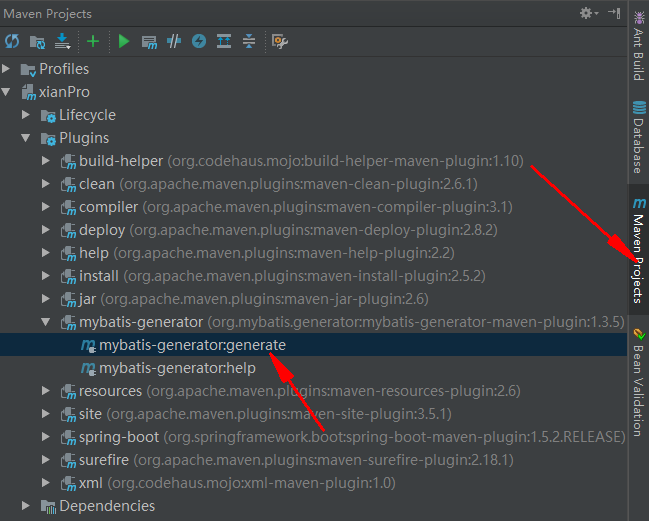Generate sources and update folders icon
Screen dimensions: 649x521
[x=37, y=41]
